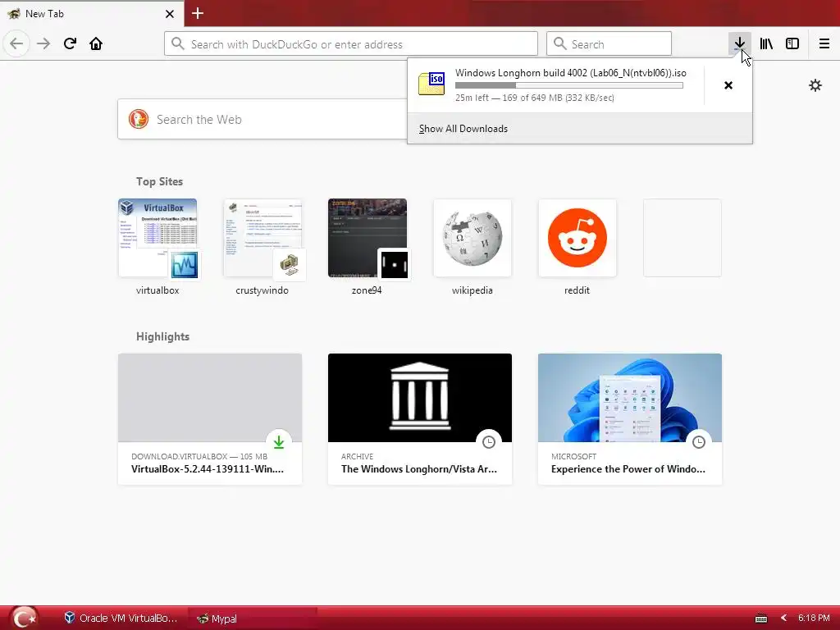Click the Search the Web box

click(262, 119)
